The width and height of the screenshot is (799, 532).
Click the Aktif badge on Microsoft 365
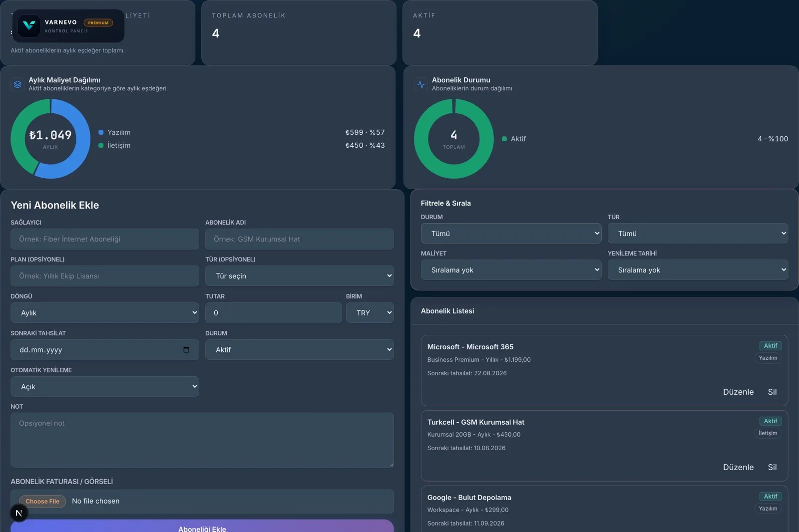771,346
